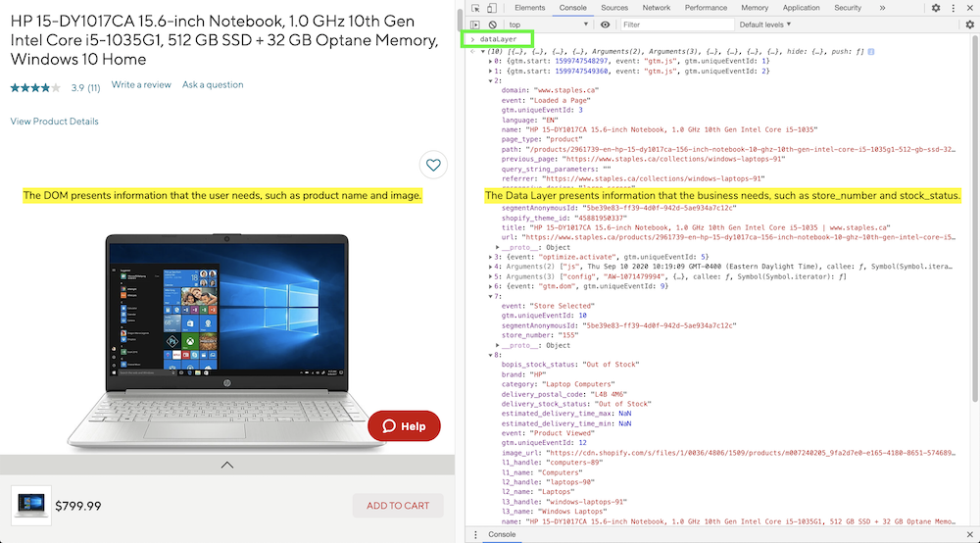The height and width of the screenshot is (543, 980).
Task: Clear the console icon
Action: click(x=493, y=25)
